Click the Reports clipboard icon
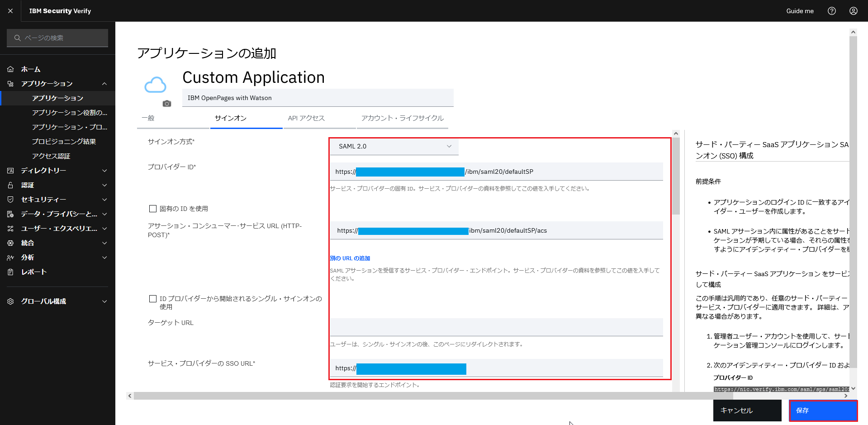868x425 pixels. pyautogui.click(x=10, y=272)
